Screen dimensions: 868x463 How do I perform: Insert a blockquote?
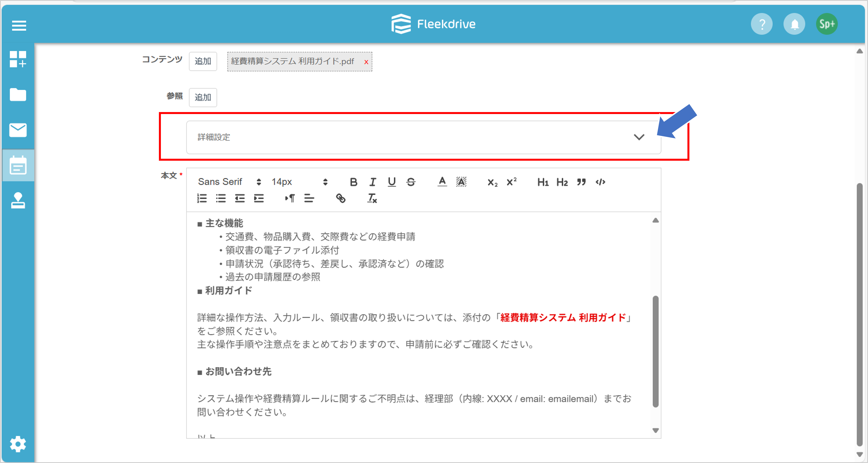(581, 182)
